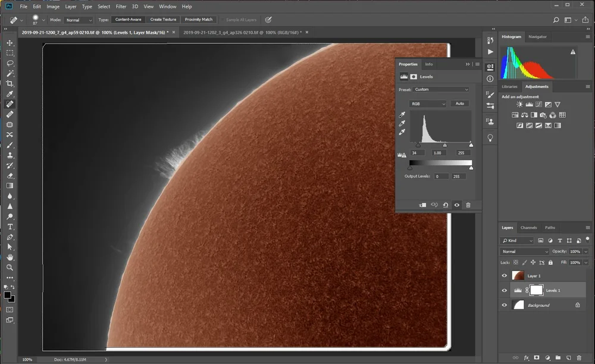The width and height of the screenshot is (595, 364).
Task: Switch to the Channels tab
Action: (528, 228)
